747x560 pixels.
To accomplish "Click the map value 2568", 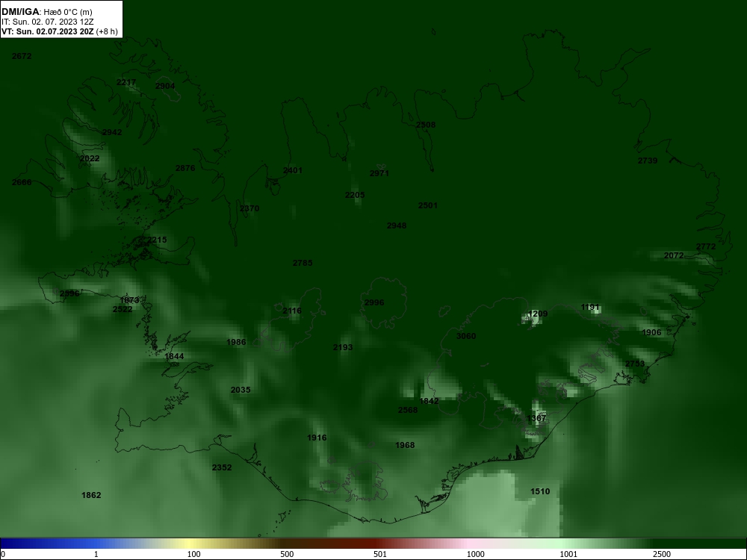I will 408,411.
